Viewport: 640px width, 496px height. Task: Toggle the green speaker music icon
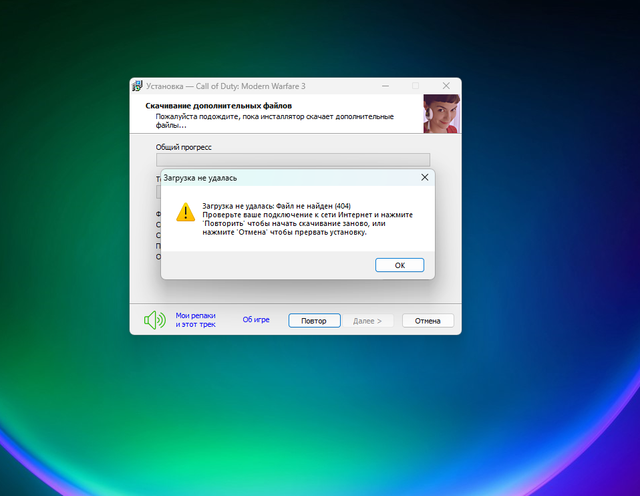click(x=155, y=320)
